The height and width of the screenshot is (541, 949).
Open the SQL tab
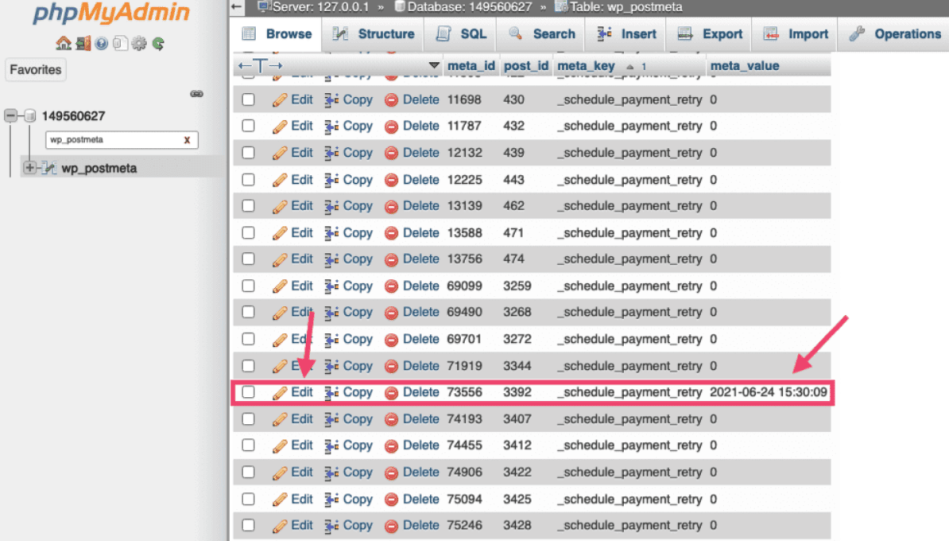pos(462,34)
